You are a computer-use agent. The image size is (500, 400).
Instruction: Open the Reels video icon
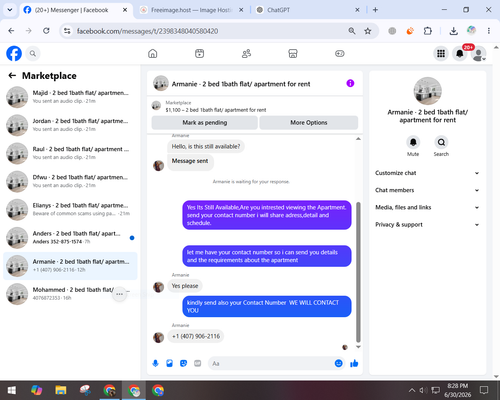coord(199,53)
